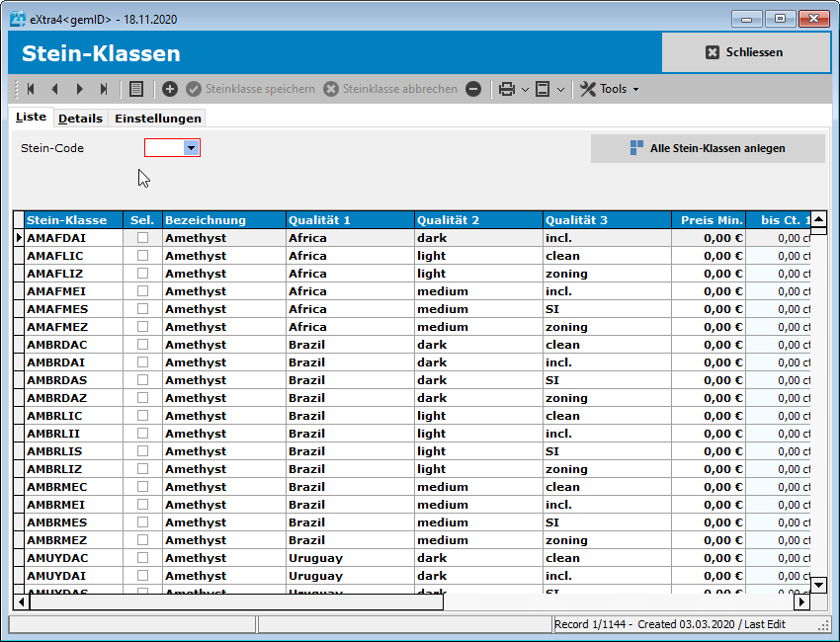
Task: Navigate to the first record
Action: 30,89
